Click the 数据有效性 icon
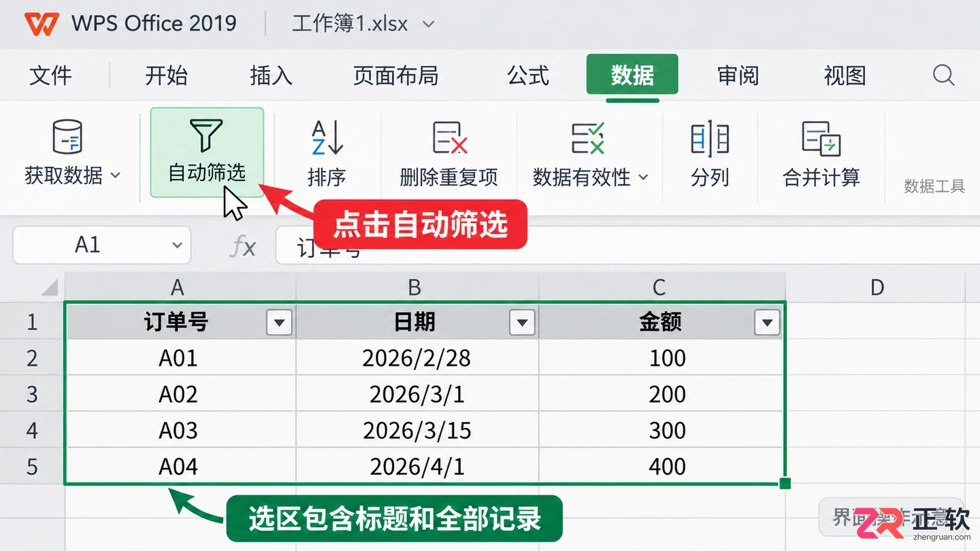 [588, 137]
